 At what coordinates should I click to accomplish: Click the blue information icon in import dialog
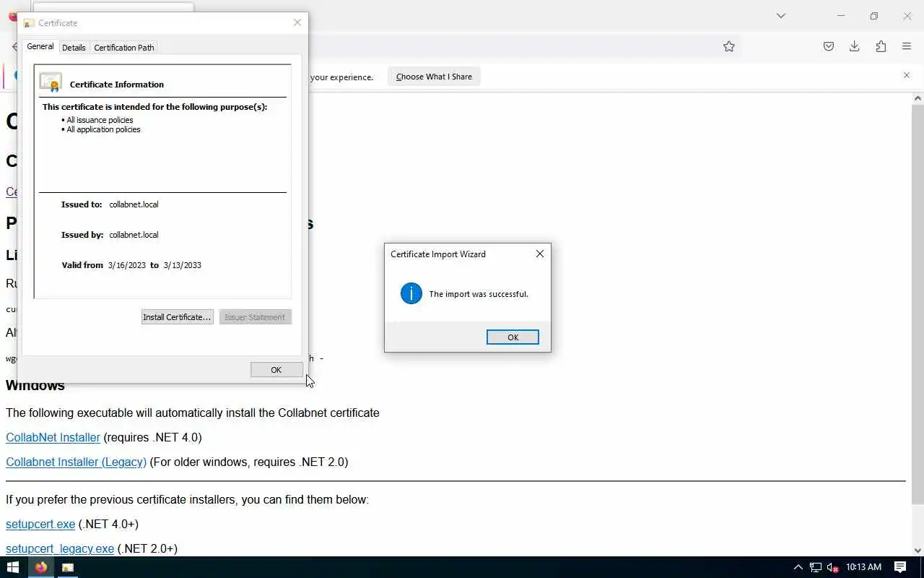coord(411,293)
